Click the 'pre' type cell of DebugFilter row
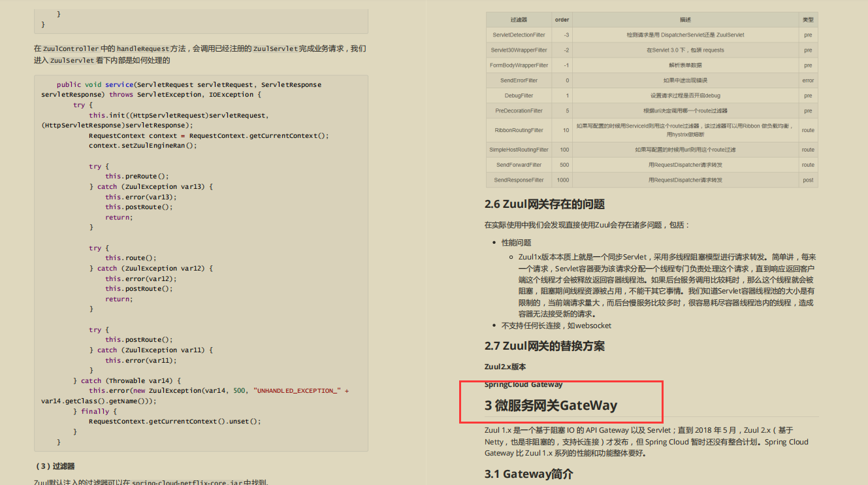The image size is (868, 485). pos(808,95)
